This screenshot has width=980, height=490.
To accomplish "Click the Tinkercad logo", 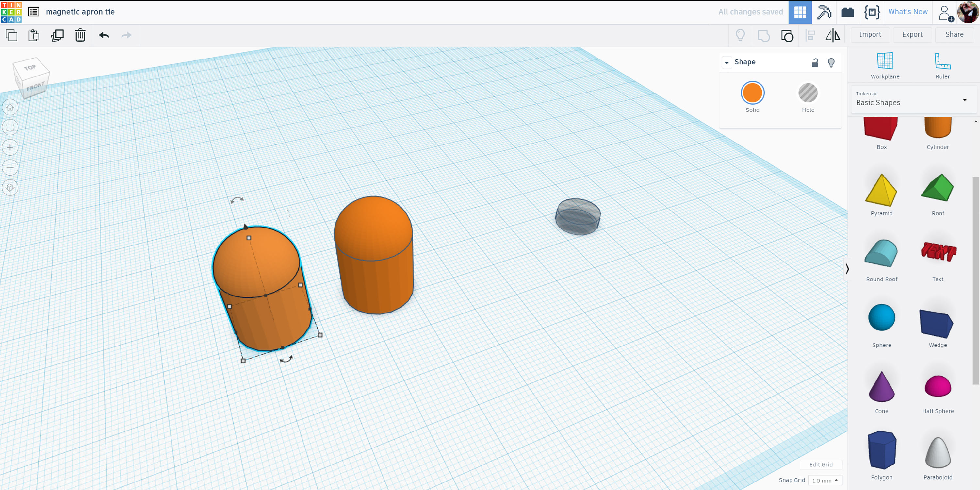I will tap(11, 12).
